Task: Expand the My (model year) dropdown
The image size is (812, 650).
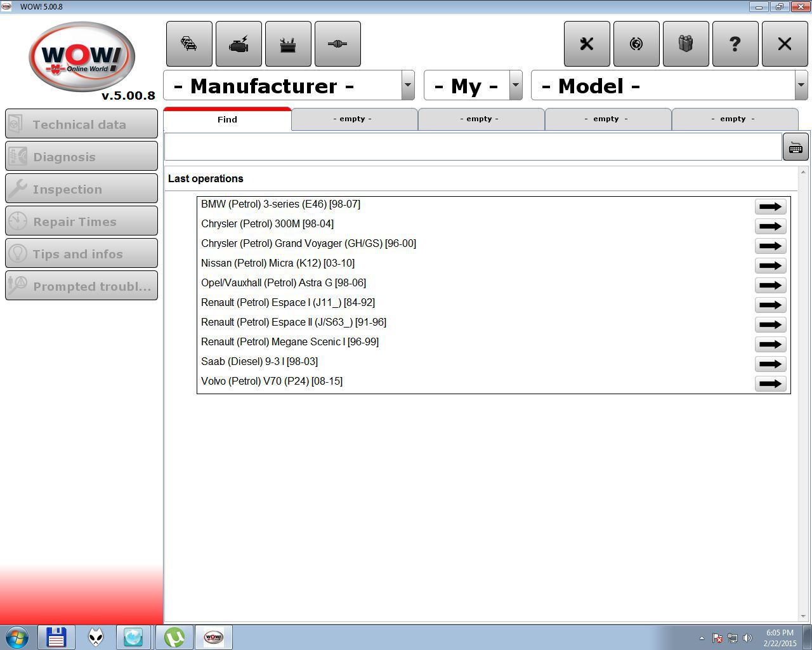Action: pos(516,85)
